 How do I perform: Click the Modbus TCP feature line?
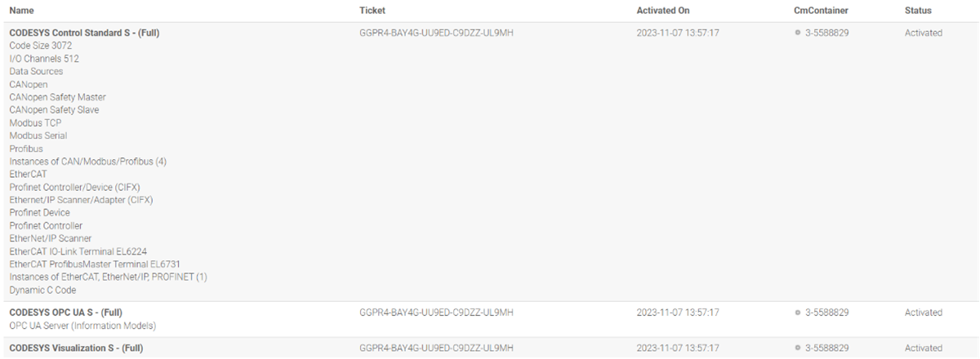(x=35, y=123)
